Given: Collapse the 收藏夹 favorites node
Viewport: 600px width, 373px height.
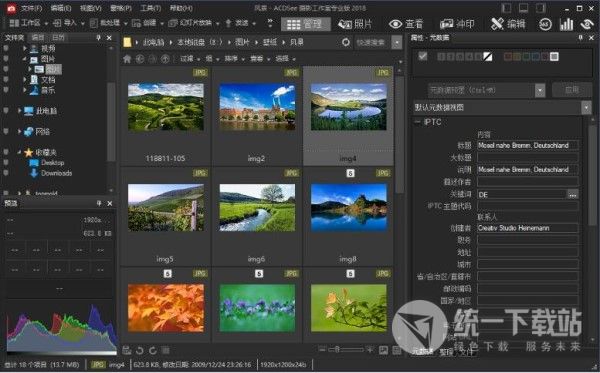Looking at the screenshot, I should tap(20, 152).
